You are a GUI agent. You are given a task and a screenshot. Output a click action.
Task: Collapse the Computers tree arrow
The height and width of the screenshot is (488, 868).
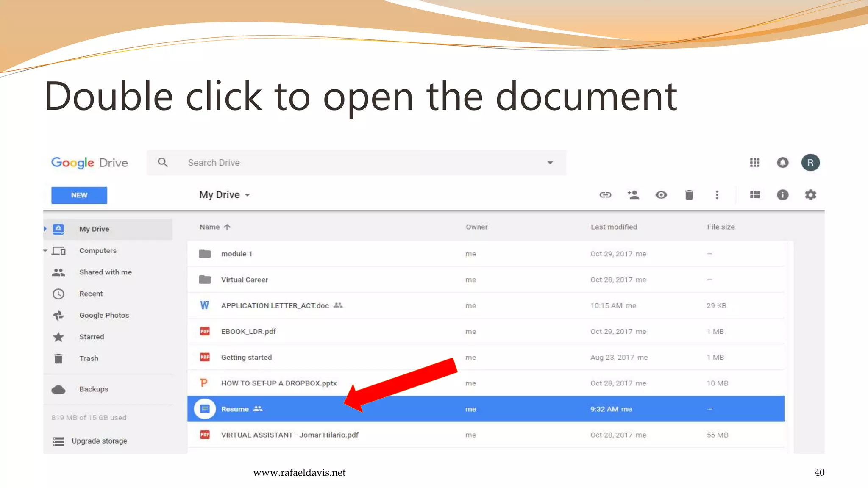45,251
